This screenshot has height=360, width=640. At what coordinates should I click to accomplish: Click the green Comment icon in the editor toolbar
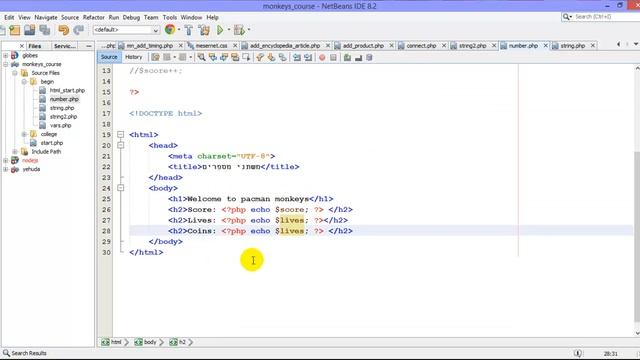point(347,58)
